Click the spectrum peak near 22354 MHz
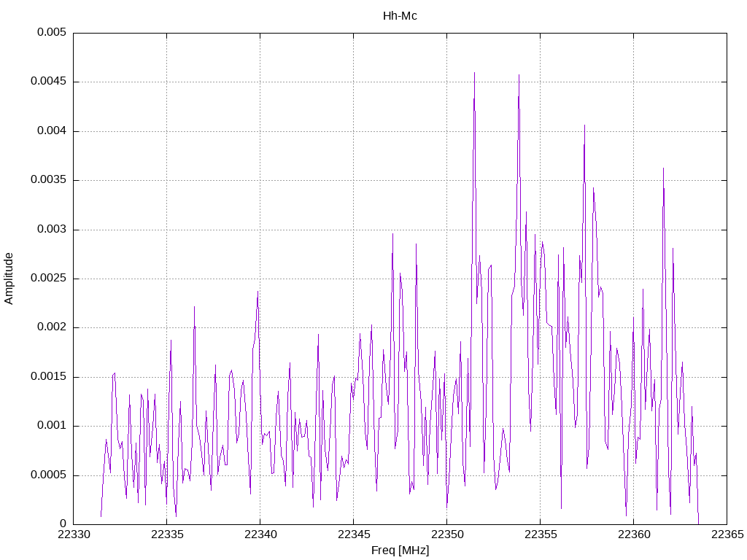This screenshot has height=560, width=747. point(519,75)
